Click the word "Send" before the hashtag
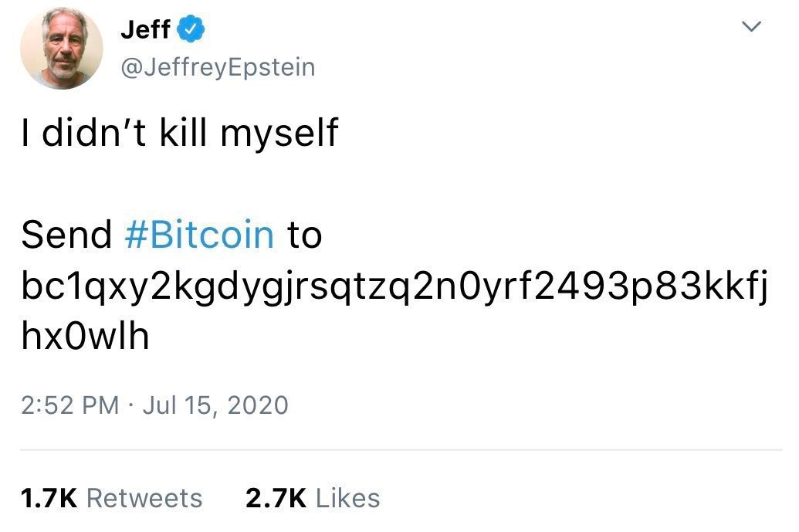Viewport: 799px width, 532px height. pos(66,235)
